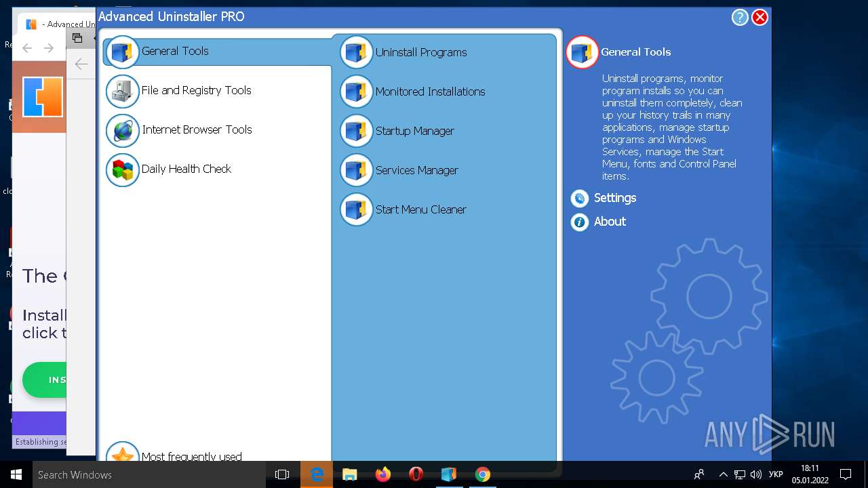Click the browser back arrow behind the window
Image resolution: width=868 pixels, height=488 pixels.
click(27, 48)
